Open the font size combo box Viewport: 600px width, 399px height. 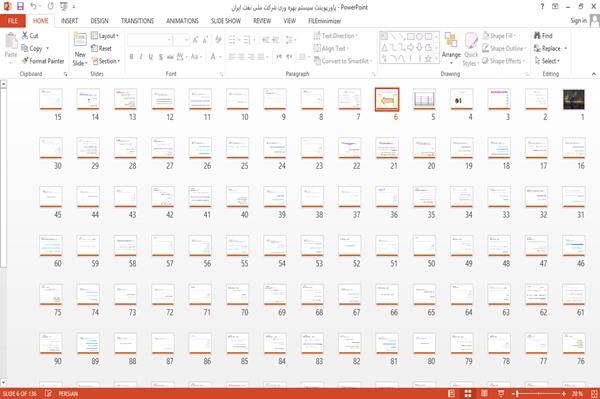[181, 40]
